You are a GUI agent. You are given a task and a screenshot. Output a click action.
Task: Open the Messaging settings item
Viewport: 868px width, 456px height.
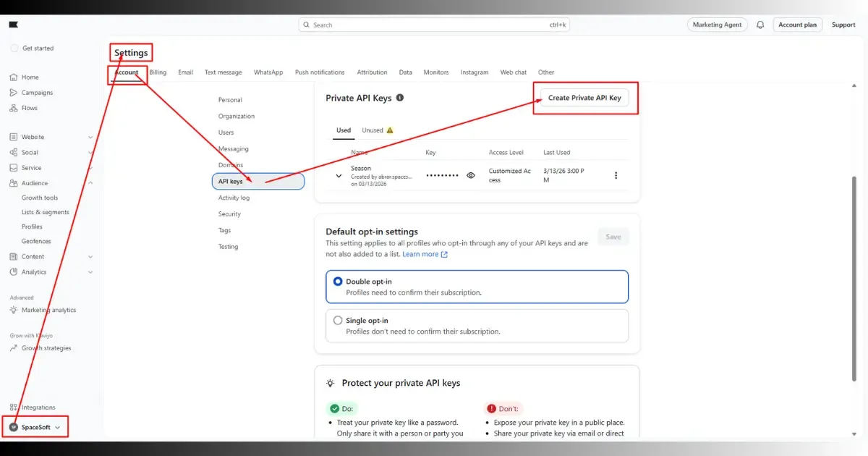234,149
